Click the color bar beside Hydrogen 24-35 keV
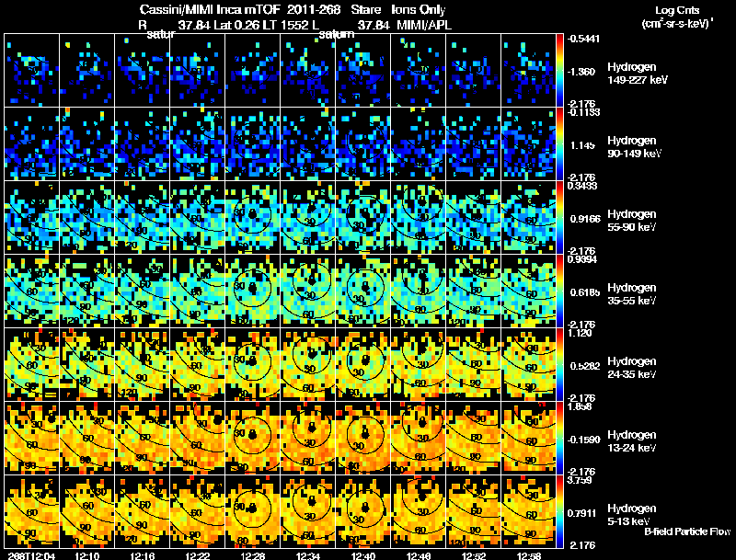Image resolution: width=736 pixels, height=560 pixels. (559, 365)
